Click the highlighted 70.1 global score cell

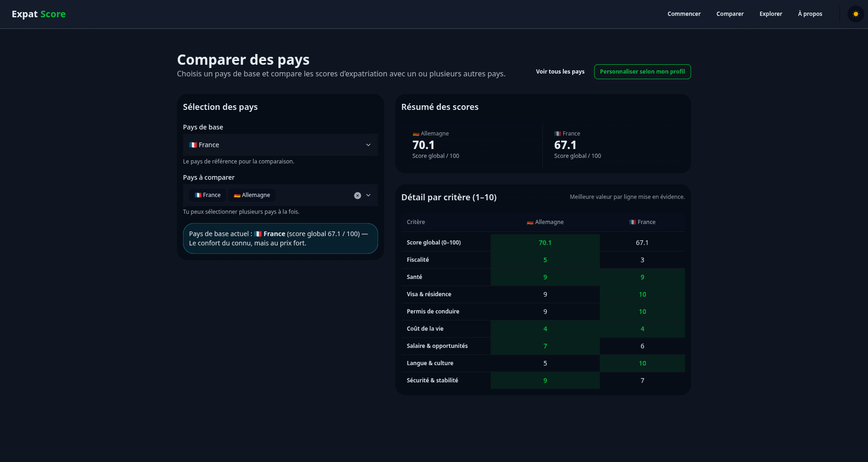pyautogui.click(x=545, y=243)
